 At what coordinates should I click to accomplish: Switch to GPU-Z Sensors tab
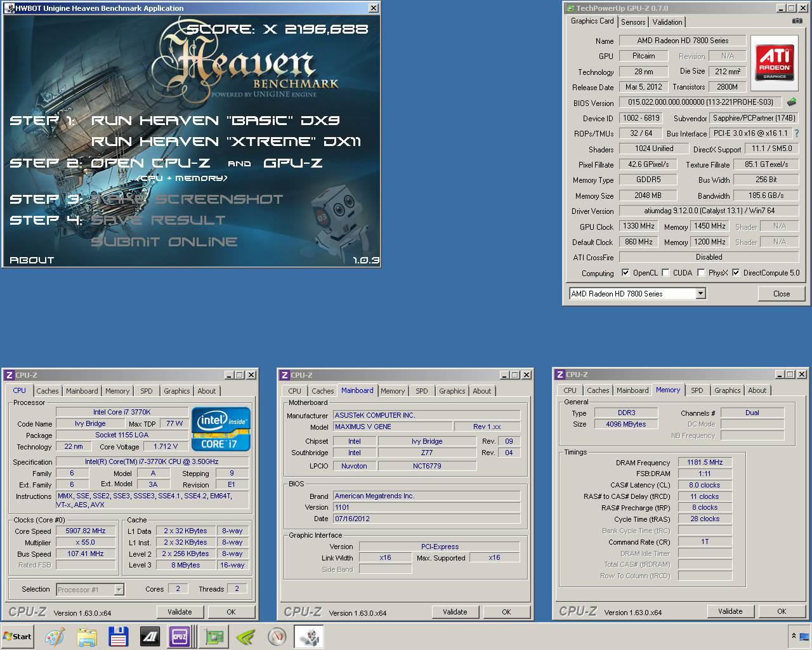click(633, 22)
